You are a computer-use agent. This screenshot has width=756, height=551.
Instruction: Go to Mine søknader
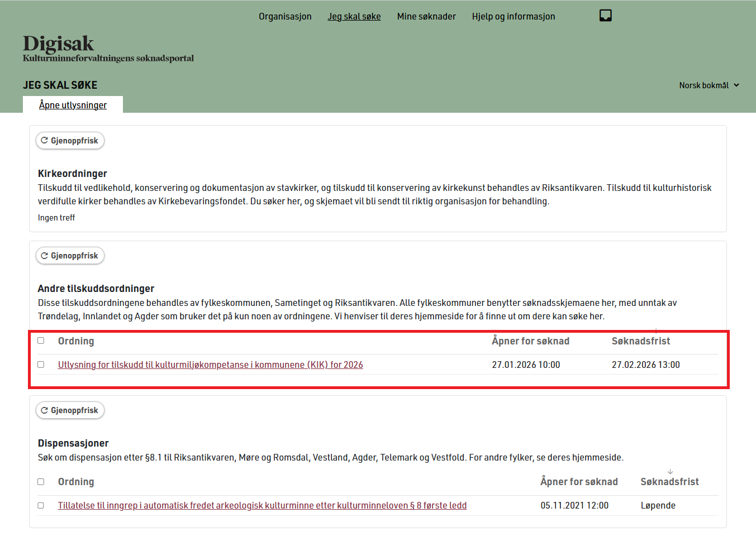(426, 16)
